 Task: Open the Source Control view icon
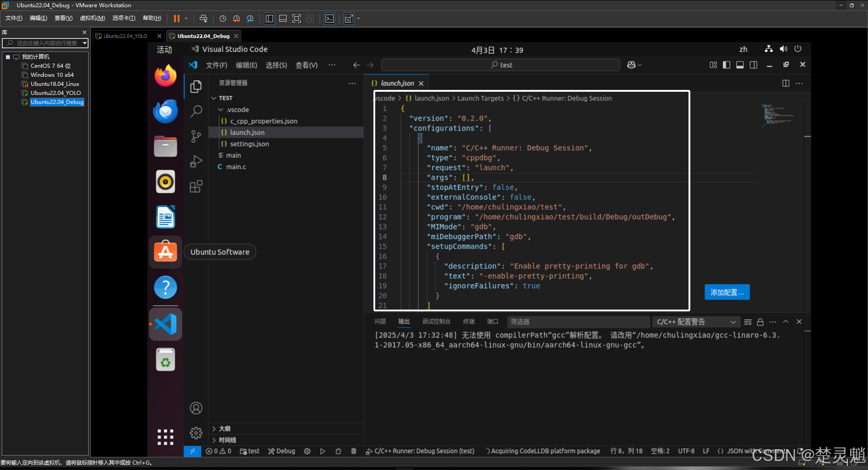pos(196,136)
